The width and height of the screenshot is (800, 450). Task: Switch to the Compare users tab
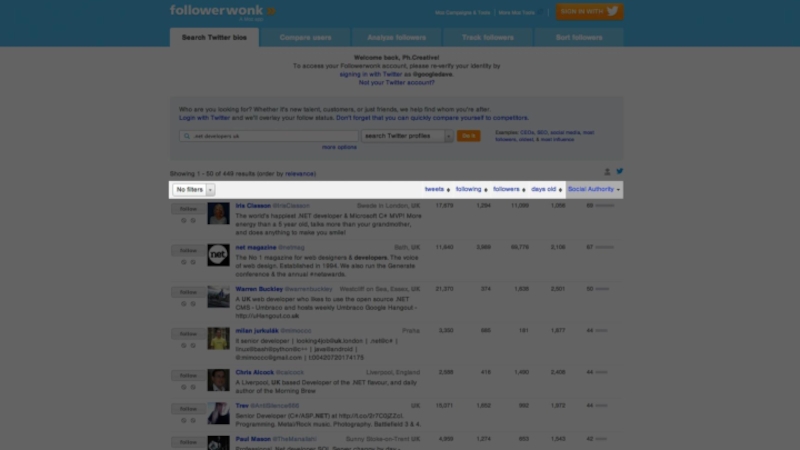[305, 37]
